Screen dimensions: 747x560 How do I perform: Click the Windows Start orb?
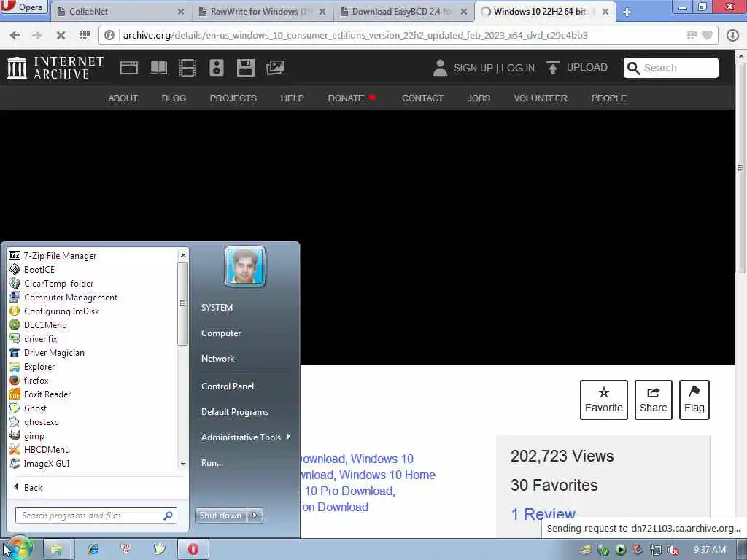18,548
